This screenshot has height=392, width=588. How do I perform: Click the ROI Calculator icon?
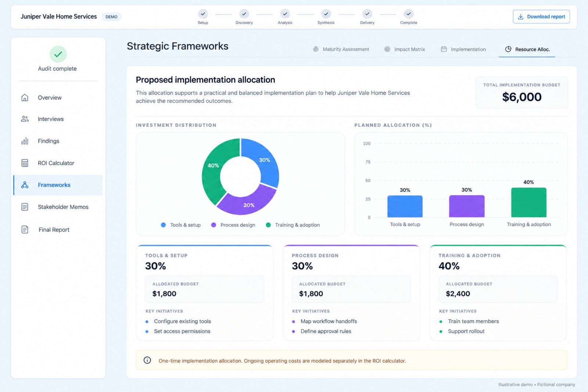[25, 163]
